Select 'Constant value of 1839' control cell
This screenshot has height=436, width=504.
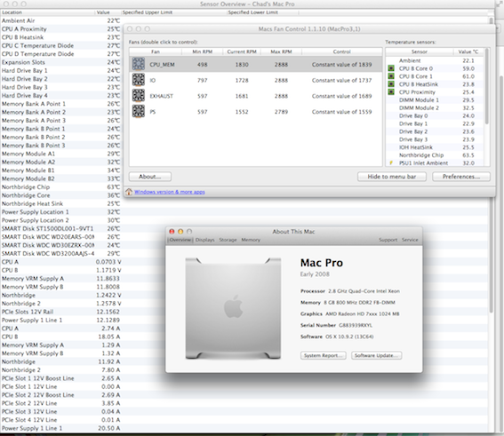341,65
